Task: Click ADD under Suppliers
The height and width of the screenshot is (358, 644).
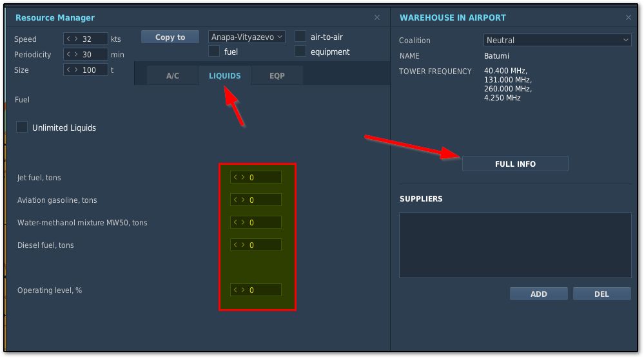Action: 538,294
